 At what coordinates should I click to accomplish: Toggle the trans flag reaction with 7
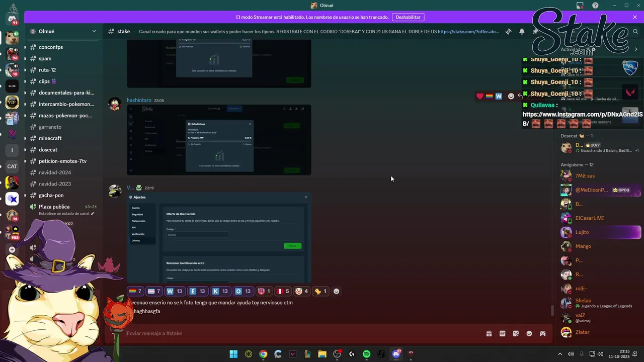(x=154, y=291)
